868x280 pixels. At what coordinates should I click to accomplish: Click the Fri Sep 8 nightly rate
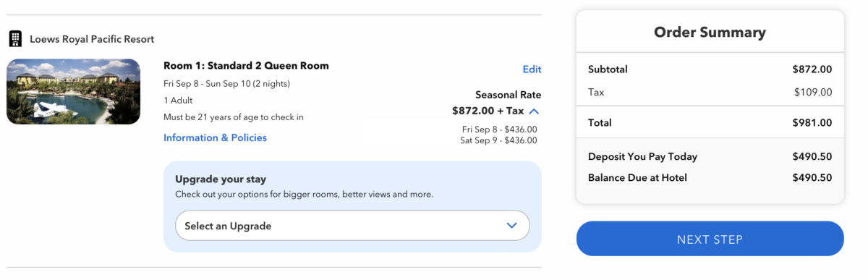[x=499, y=130]
